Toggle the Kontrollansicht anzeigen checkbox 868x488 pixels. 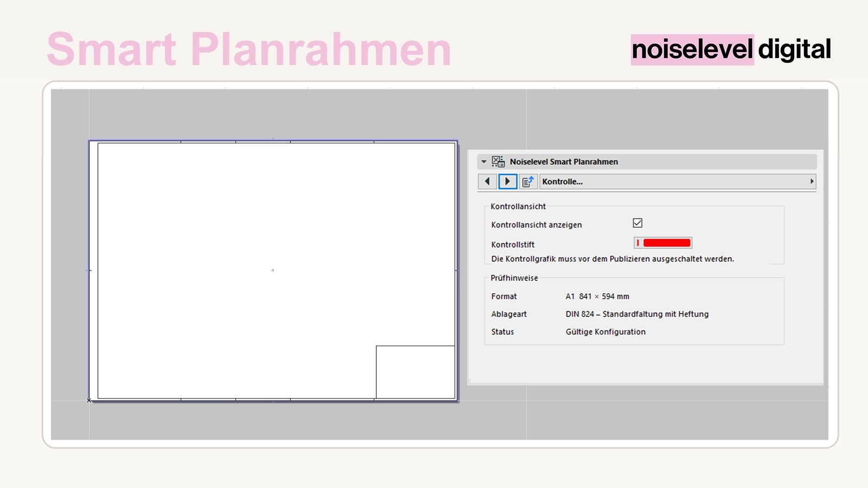tap(638, 223)
